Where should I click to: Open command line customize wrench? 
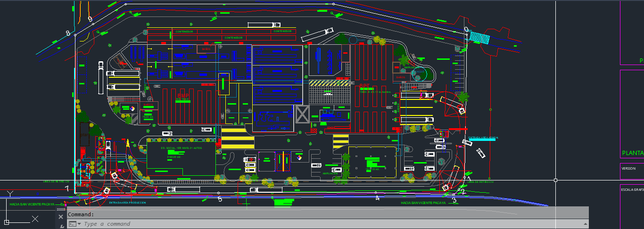click(61, 227)
